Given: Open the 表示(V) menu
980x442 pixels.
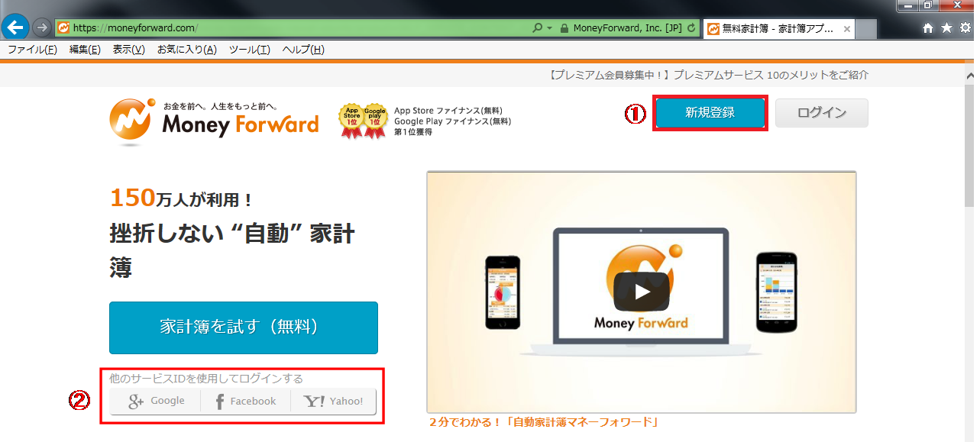Looking at the screenshot, I should click(x=128, y=50).
